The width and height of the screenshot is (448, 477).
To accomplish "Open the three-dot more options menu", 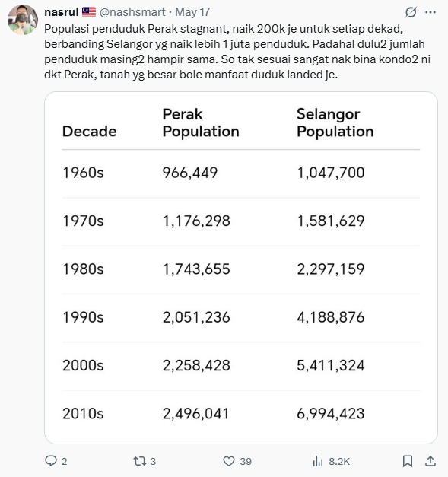I will (431, 12).
